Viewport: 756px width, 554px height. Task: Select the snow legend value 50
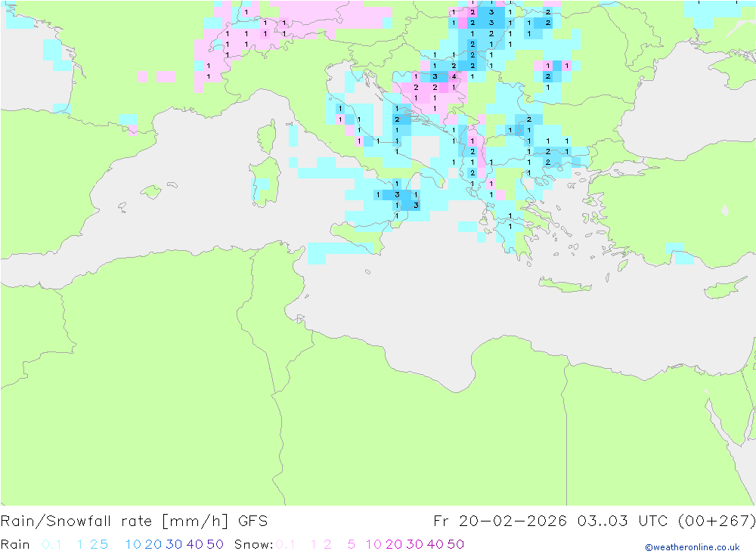[x=456, y=544]
